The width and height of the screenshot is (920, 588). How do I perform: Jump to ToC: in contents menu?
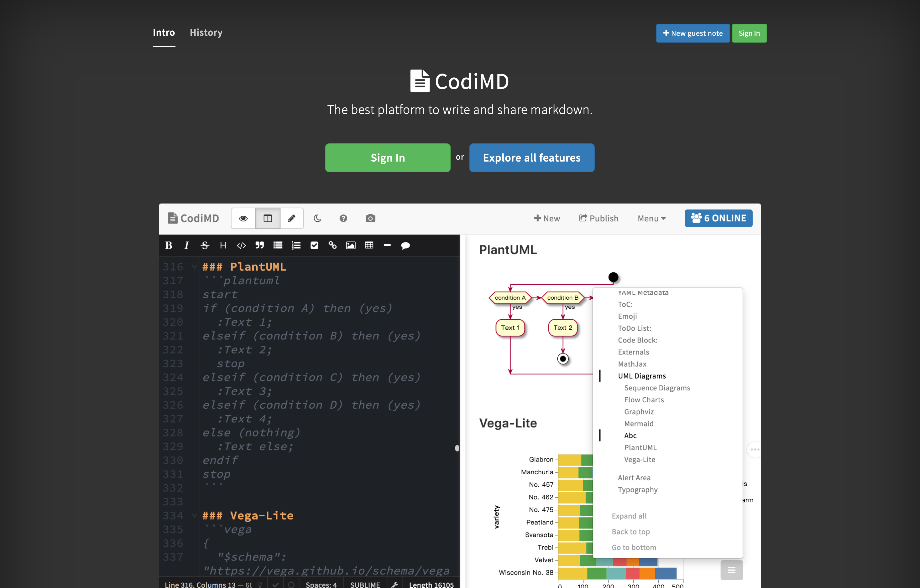(x=625, y=304)
